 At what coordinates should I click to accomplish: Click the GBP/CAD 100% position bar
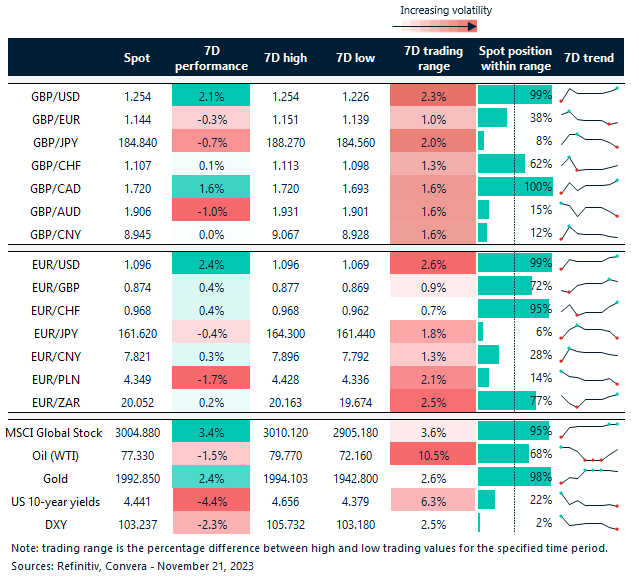[516, 187]
